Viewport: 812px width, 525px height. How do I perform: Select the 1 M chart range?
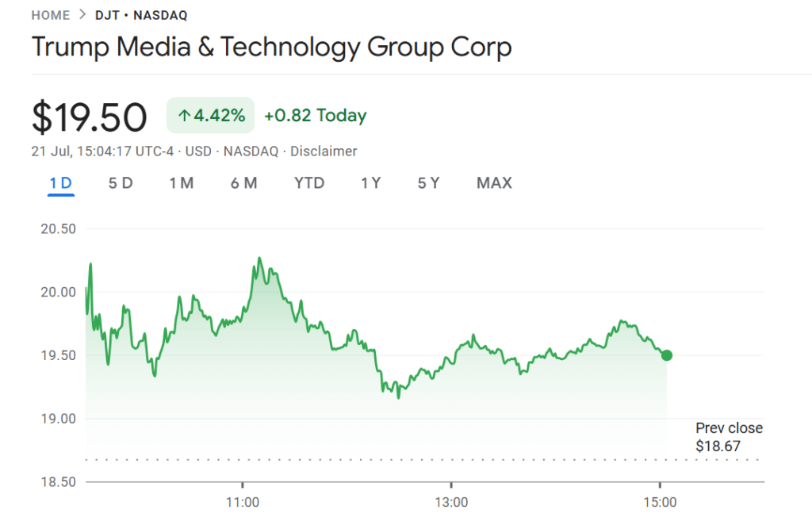182,182
